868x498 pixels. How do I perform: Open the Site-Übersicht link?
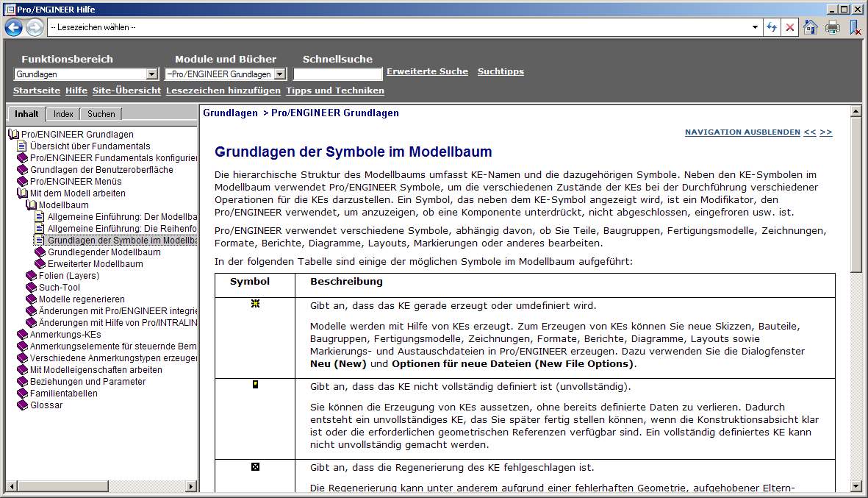(x=126, y=90)
